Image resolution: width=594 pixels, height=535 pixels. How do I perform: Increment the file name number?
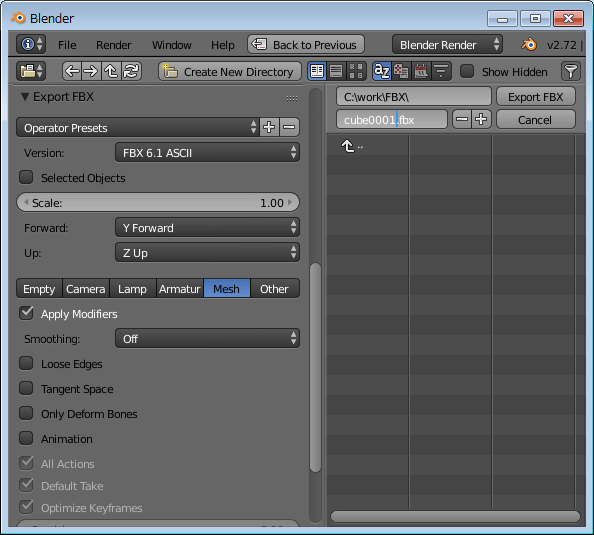[481, 119]
